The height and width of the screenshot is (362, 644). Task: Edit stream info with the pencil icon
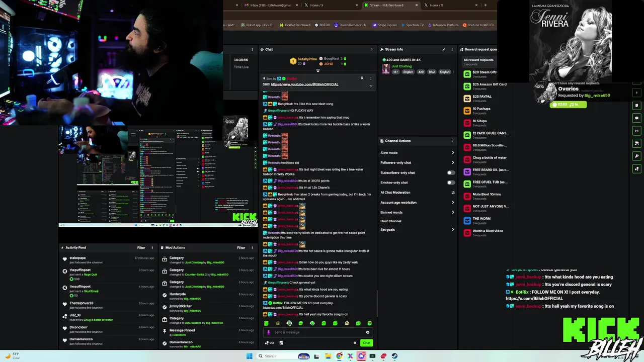point(444,49)
